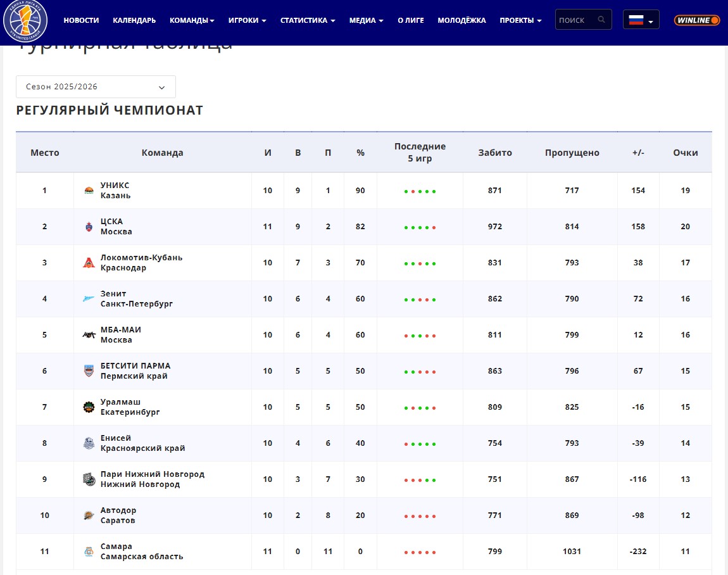Image resolution: width=728 pixels, height=575 pixels.
Task: Open the language flag selector
Action: tap(641, 20)
